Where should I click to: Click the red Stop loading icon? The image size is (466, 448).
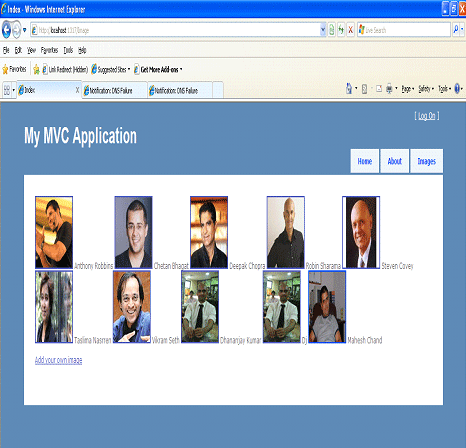(x=350, y=30)
